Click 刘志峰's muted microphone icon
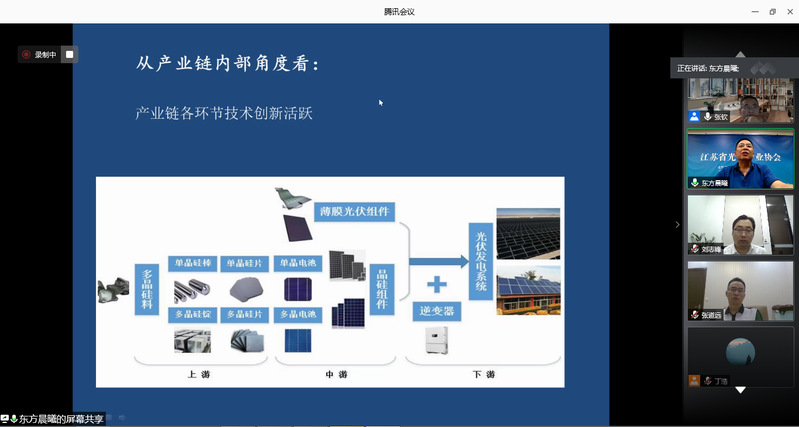The height and width of the screenshot is (427, 799). [x=695, y=249]
